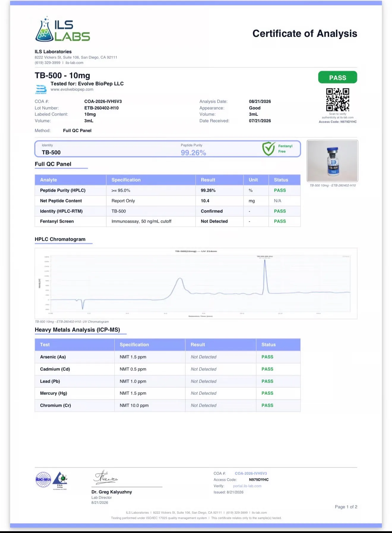Click the HPLC chromatogram chart

pos(196,283)
